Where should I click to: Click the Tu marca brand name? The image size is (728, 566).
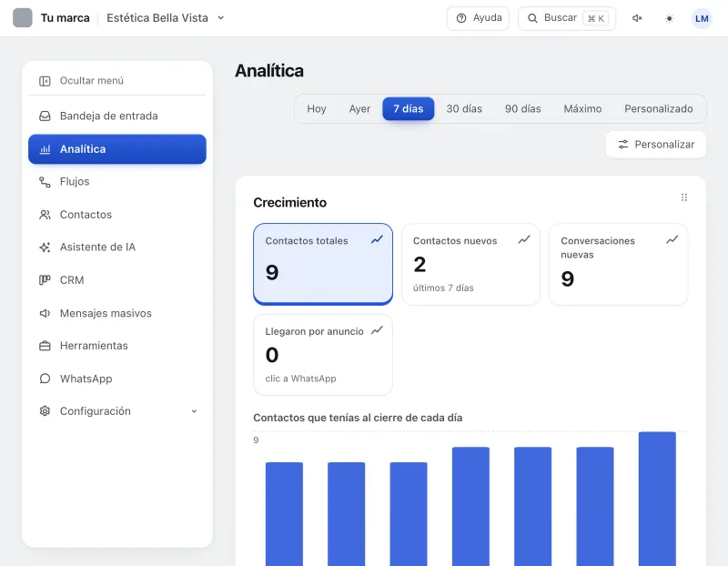(x=65, y=18)
